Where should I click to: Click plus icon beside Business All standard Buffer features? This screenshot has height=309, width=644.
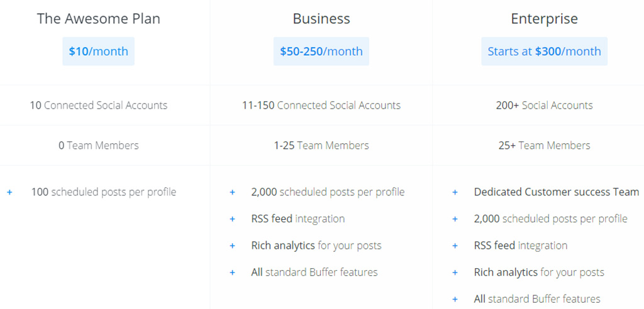(232, 273)
